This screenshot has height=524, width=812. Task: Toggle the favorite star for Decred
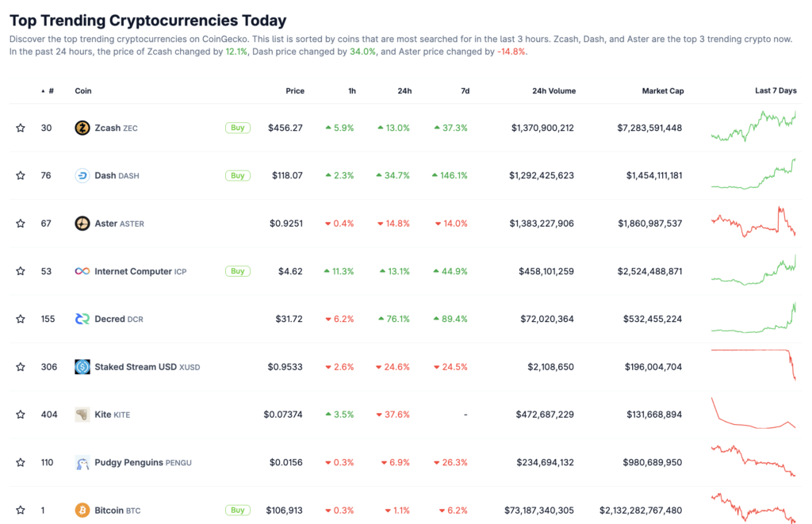point(21,319)
